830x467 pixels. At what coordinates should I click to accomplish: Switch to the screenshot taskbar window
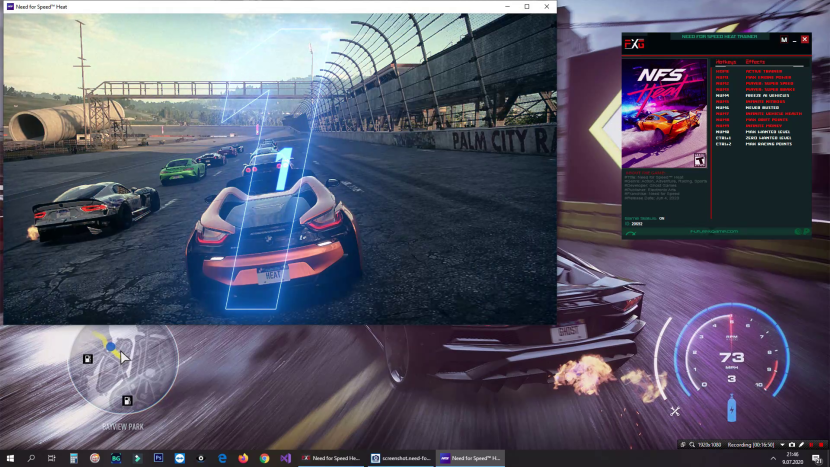(400, 458)
